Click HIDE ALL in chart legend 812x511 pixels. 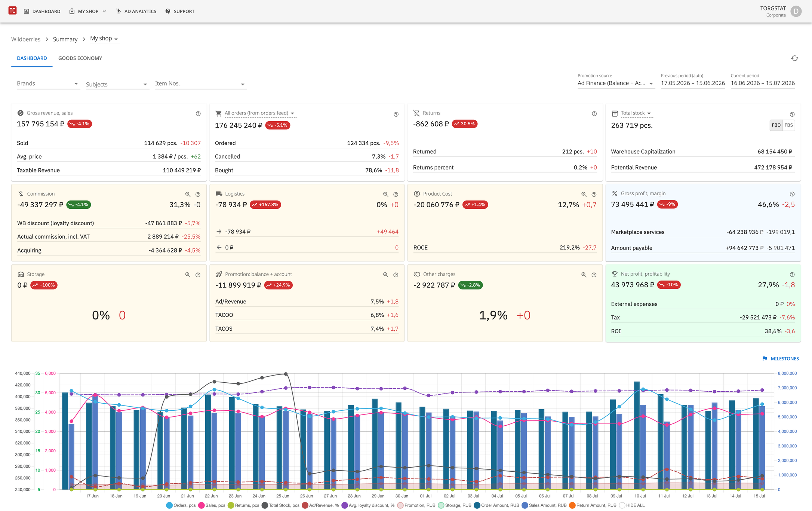[x=632, y=505]
